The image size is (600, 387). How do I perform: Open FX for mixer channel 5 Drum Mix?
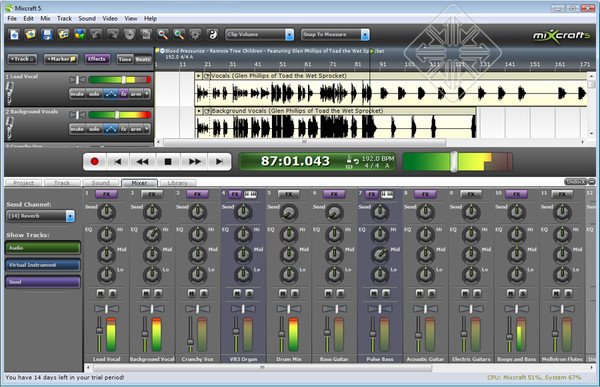(289, 194)
